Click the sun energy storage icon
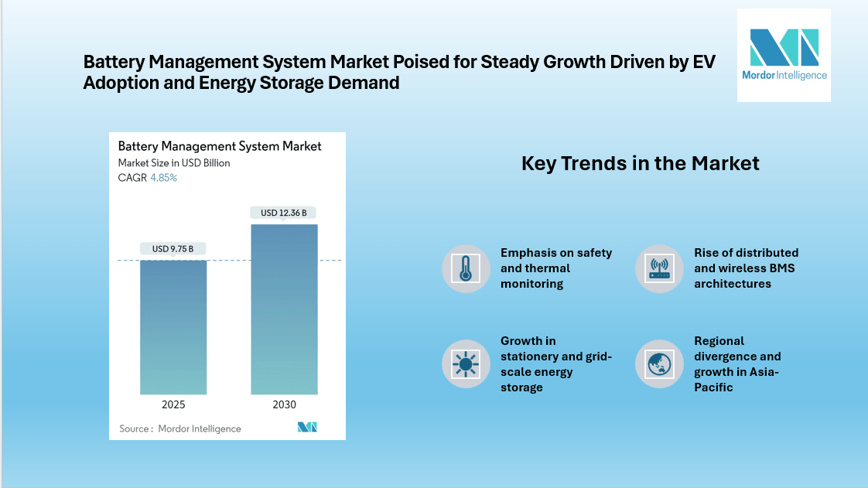Screen dimensions: 868x488 pyautogui.click(x=466, y=363)
